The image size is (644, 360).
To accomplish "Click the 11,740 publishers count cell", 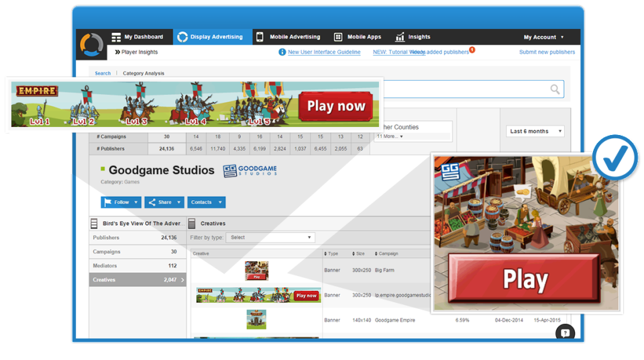I will 217,149.
